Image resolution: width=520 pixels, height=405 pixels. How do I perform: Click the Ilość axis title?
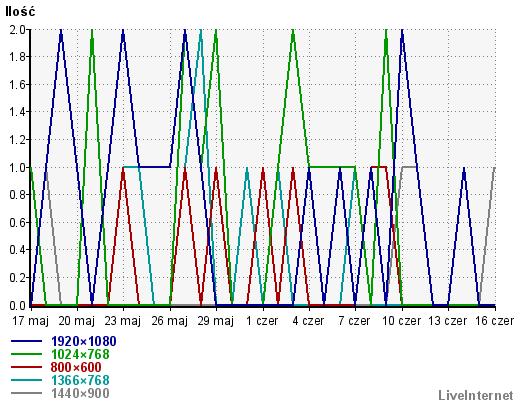coord(20,12)
